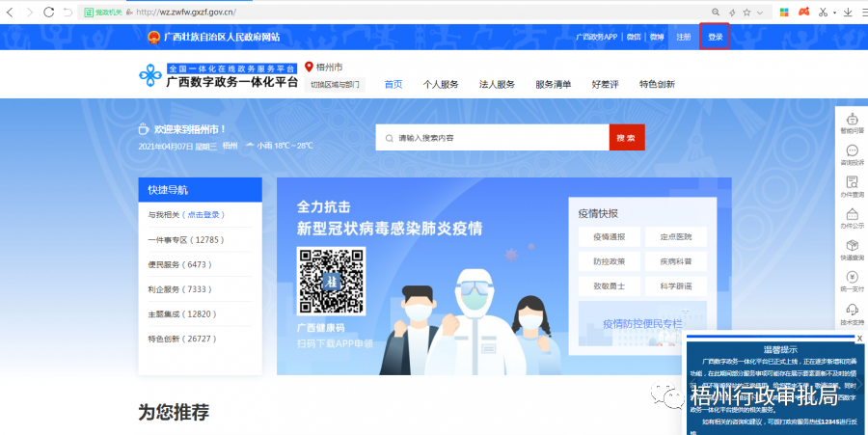Open the 法人服务 navigation tab
The width and height of the screenshot is (868, 435).
coord(497,85)
